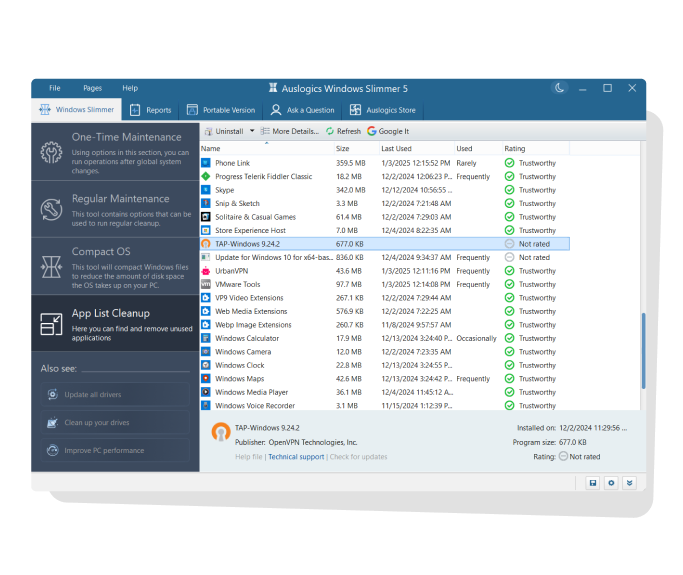Refresh the application list
Viewport: 683px width, 575px height.
coord(343,131)
